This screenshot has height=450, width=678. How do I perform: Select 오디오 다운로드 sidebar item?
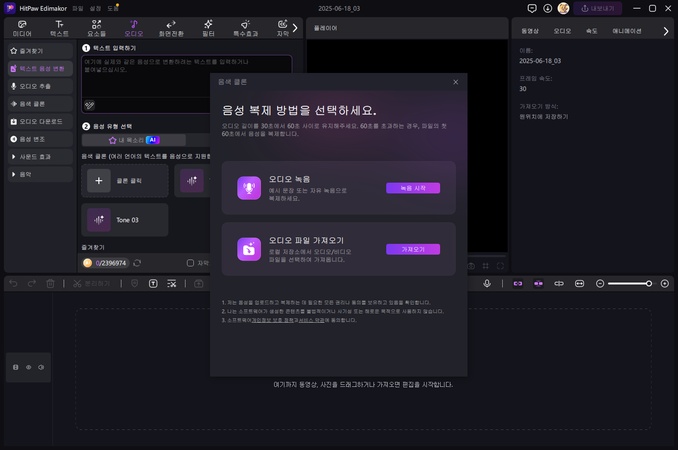pyautogui.click(x=40, y=121)
